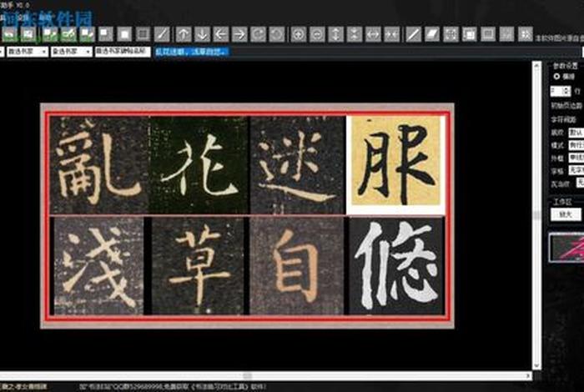Open the 瓦当纹 dropdown in settings panel
The height and width of the screenshot is (392, 584).
[580, 183]
